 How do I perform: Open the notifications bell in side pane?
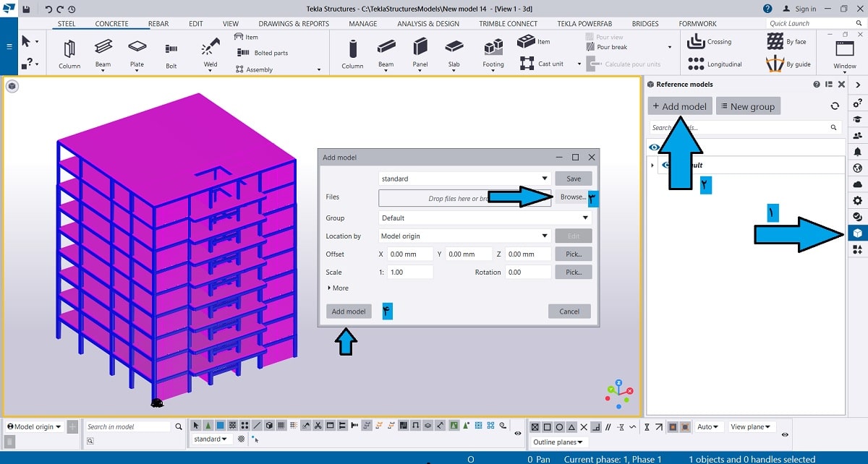[857, 152]
